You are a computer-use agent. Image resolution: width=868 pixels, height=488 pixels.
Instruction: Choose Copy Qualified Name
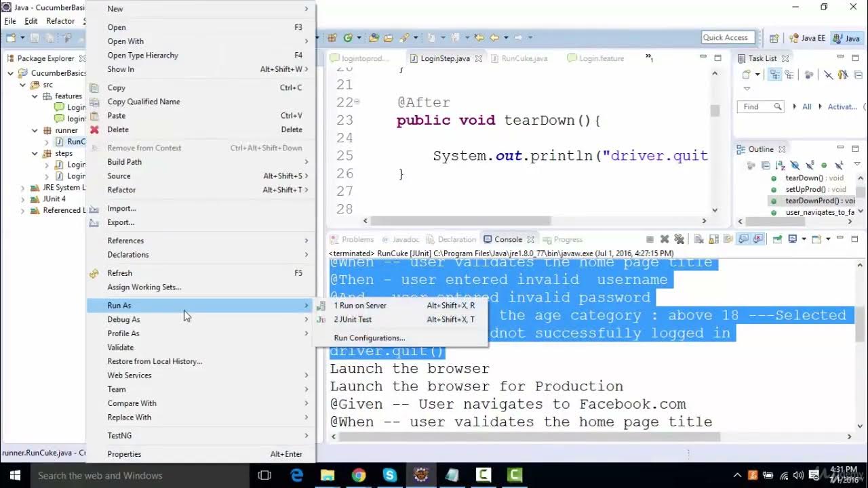201,102
